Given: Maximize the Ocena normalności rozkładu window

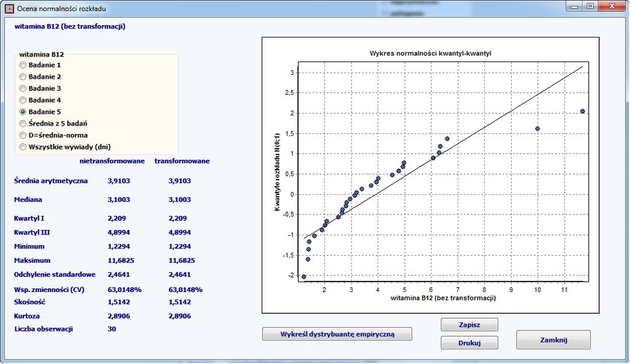Looking at the screenshot, I should coord(590,6).
